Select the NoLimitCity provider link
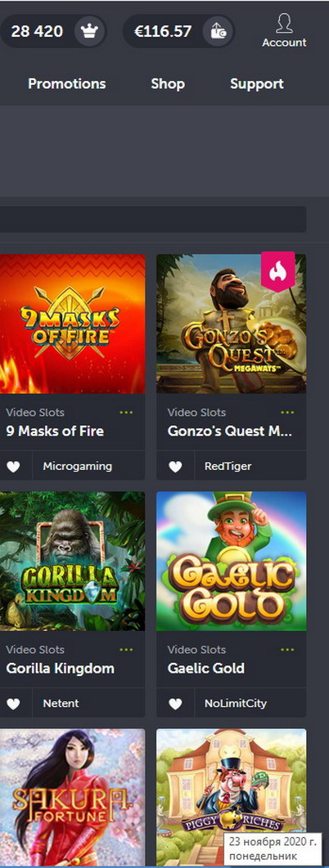The width and height of the screenshot is (329, 868). (x=236, y=704)
